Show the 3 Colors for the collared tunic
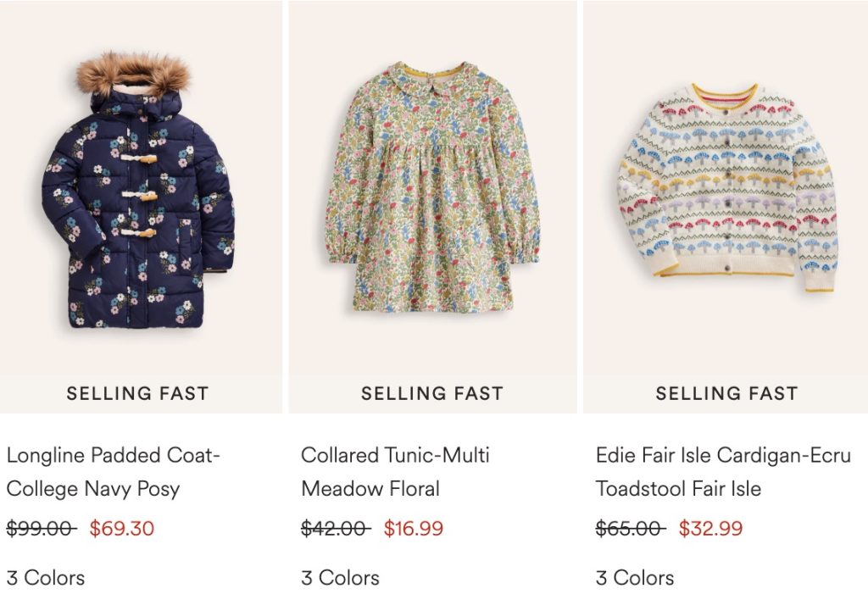 click(340, 578)
